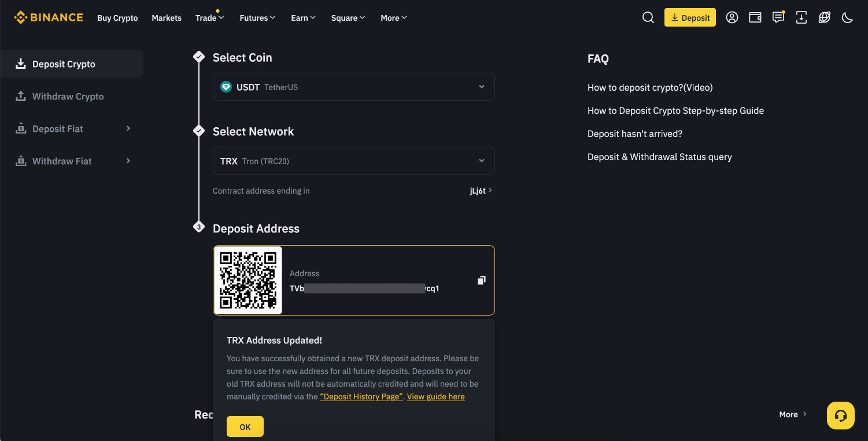Open the TRX network selector dropdown
This screenshot has height=441, width=868.
coord(354,161)
